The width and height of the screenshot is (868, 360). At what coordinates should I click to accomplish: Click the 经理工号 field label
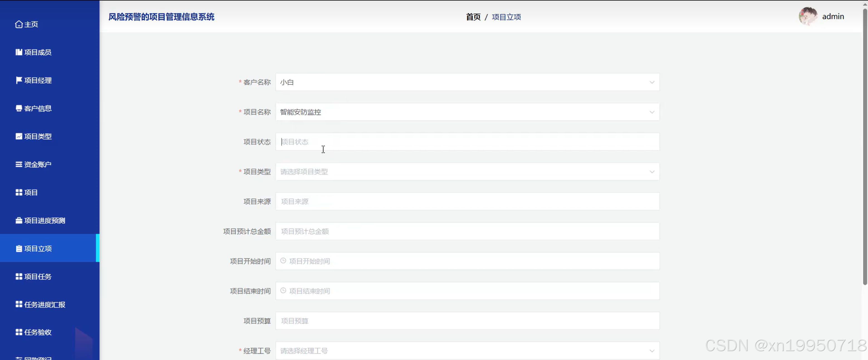(257, 351)
